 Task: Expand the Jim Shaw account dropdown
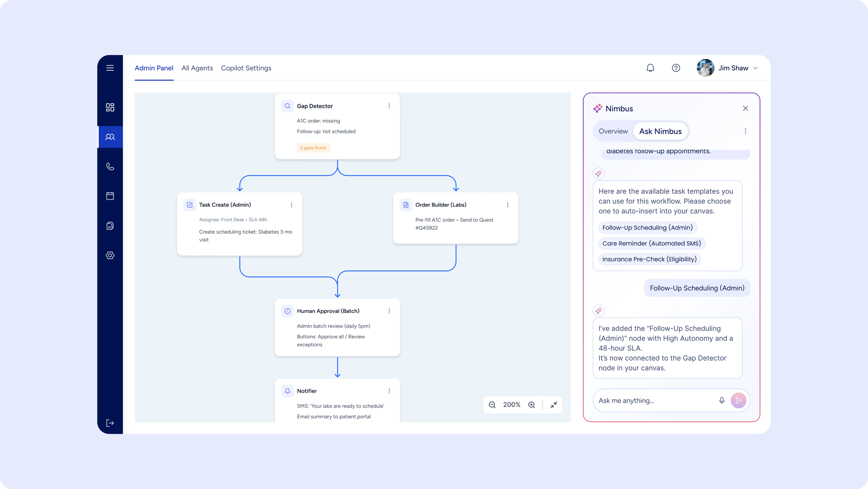tap(755, 68)
